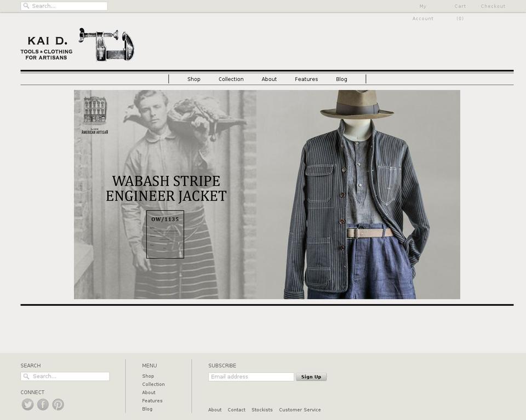This screenshot has width=526, height=420.
Task: Open the Collection menu in navigation bar
Action: 231,79
